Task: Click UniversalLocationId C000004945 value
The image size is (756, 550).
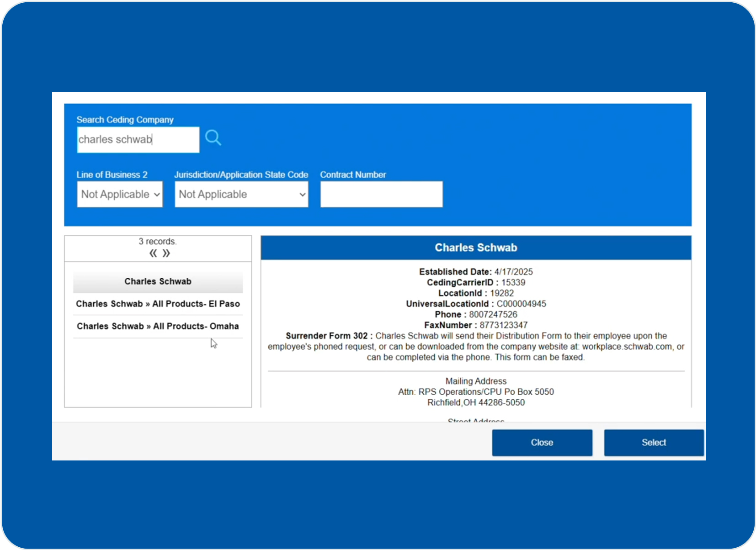Action: (522, 304)
